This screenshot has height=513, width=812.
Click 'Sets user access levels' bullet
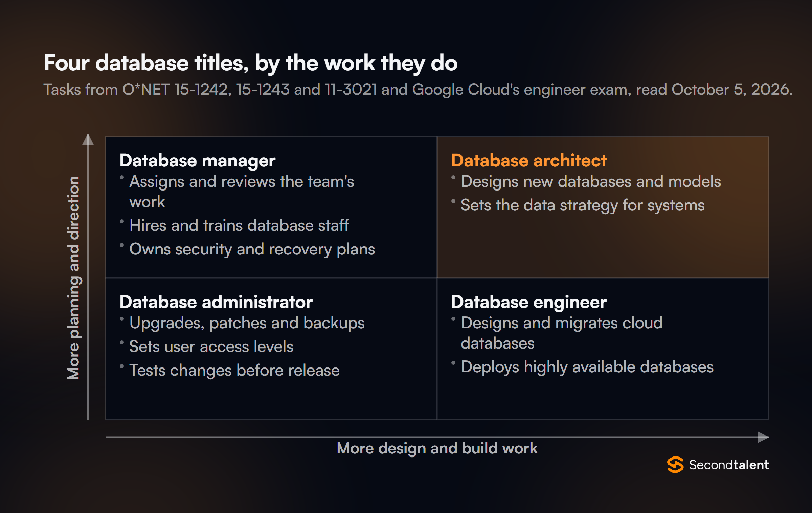[x=211, y=347]
